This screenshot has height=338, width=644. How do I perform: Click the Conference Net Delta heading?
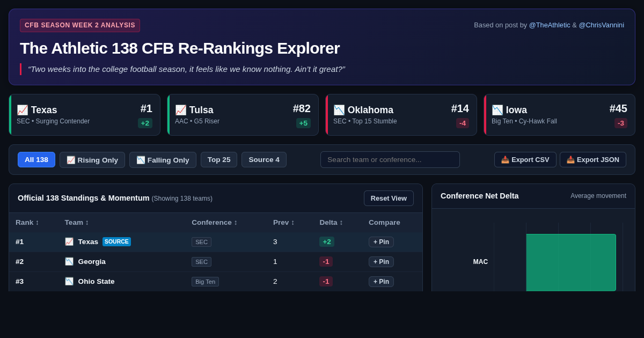click(479, 196)
